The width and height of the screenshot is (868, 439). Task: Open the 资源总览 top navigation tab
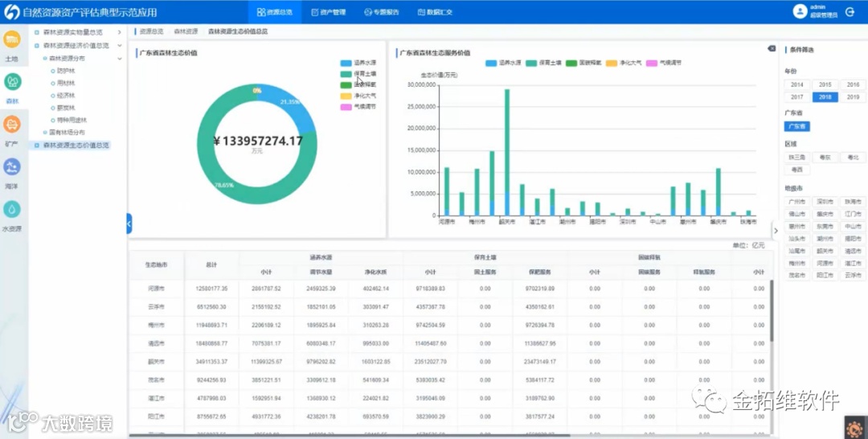pyautogui.click(x=275, y=12)
